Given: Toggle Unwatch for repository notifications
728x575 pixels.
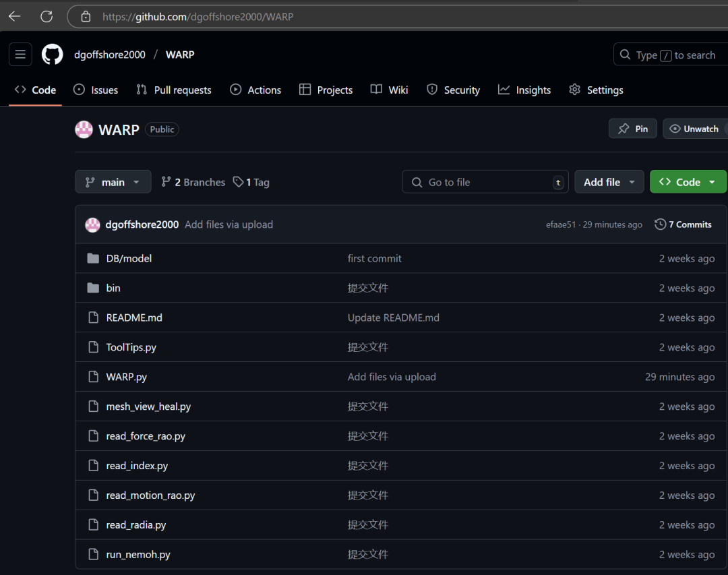Looking at the screenshot, I should point(694,129).
